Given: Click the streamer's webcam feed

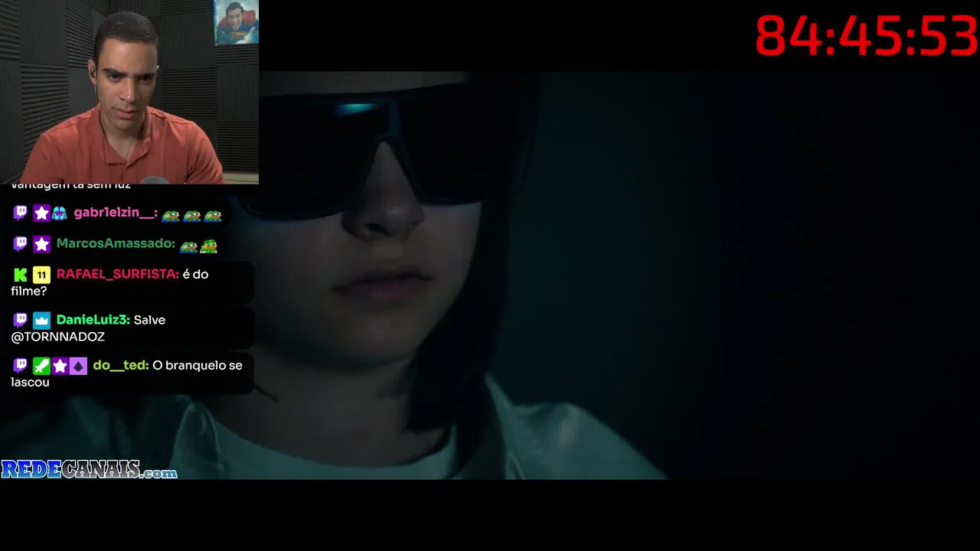Looking at the screenshot, I should point(129,92).
